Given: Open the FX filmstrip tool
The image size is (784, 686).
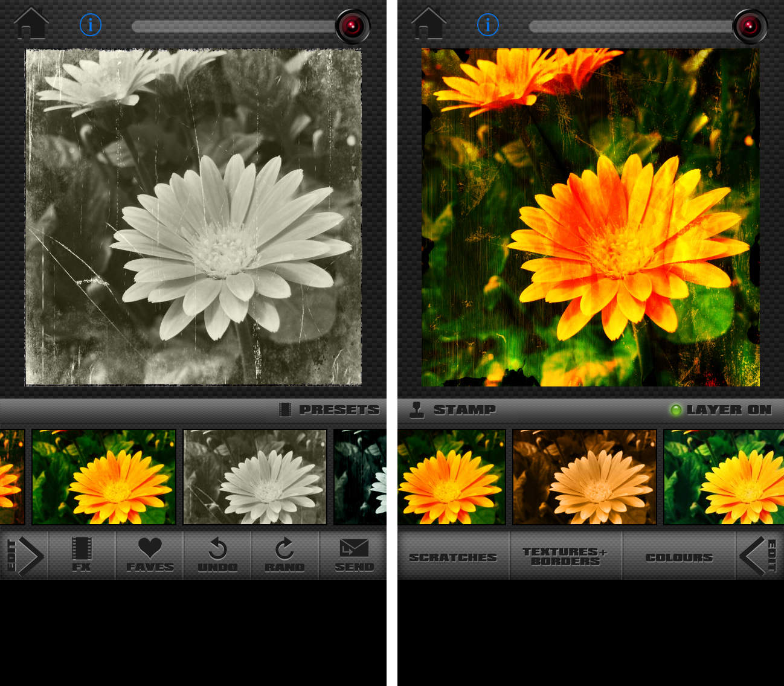Looking at the screenshot, I should (83, 556).
